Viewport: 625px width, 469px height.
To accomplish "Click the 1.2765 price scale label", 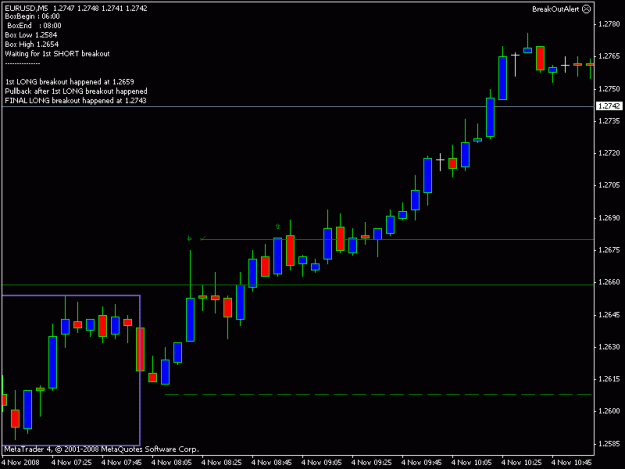I will point(609,56).
